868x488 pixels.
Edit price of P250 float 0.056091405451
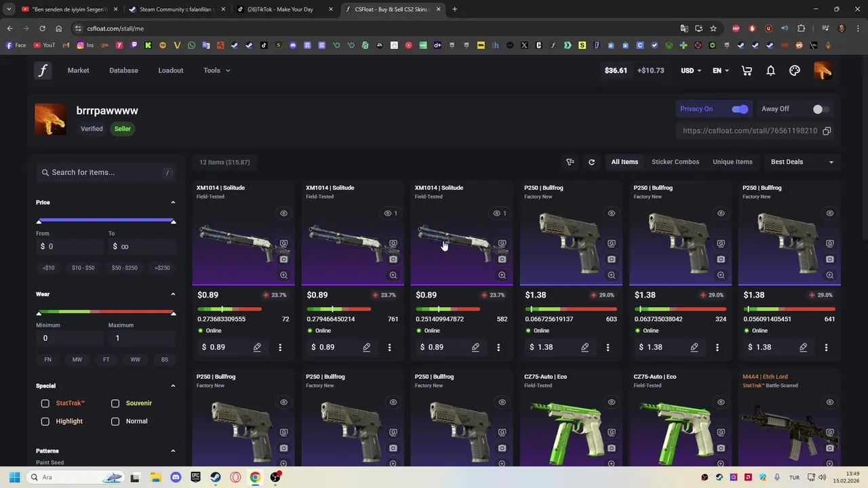click(803, 347)
